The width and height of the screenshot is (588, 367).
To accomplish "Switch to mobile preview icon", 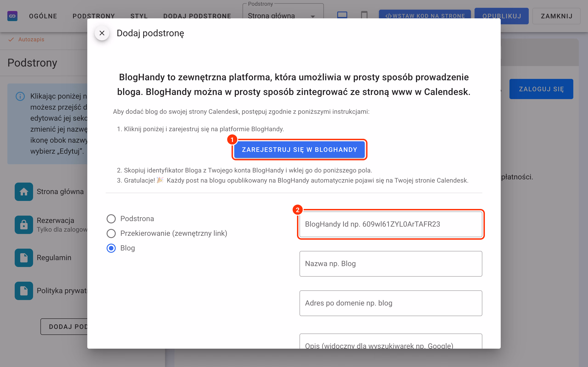I will pyautogui.click(x=364, y=15).
